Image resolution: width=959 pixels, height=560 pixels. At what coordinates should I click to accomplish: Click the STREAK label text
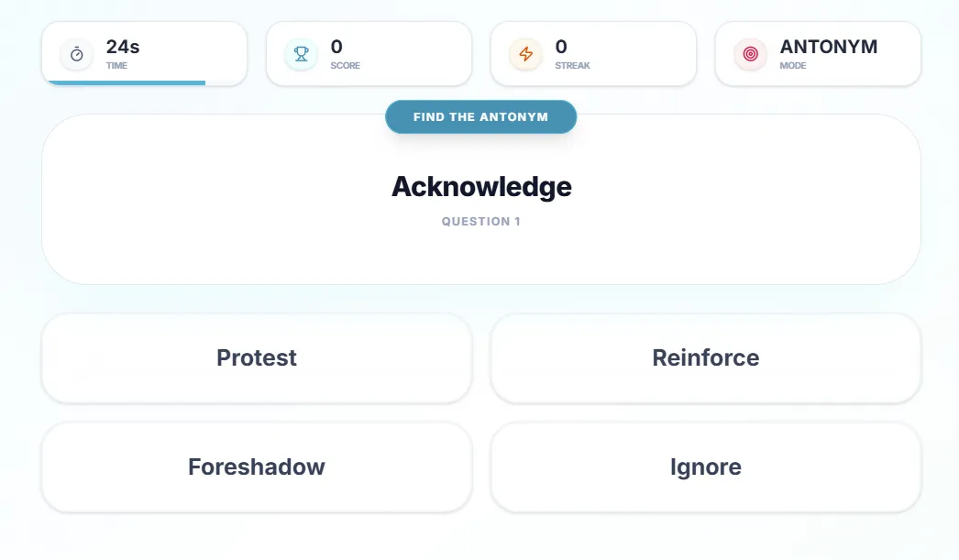tap(572, 65)
